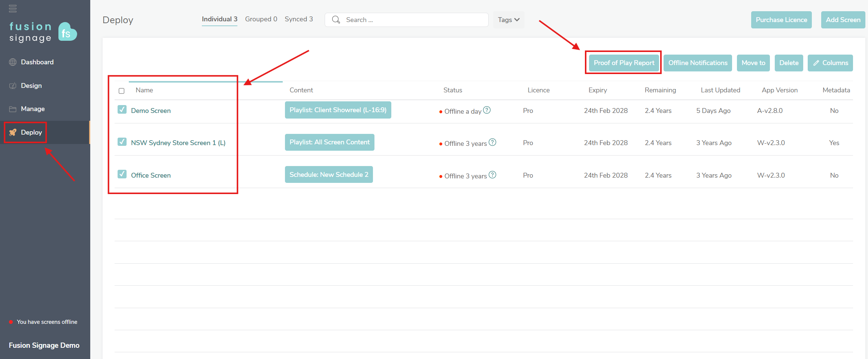Click the search magnifier icon
Image resolution: width=868 pixels, height=359 pixels.
336,20
